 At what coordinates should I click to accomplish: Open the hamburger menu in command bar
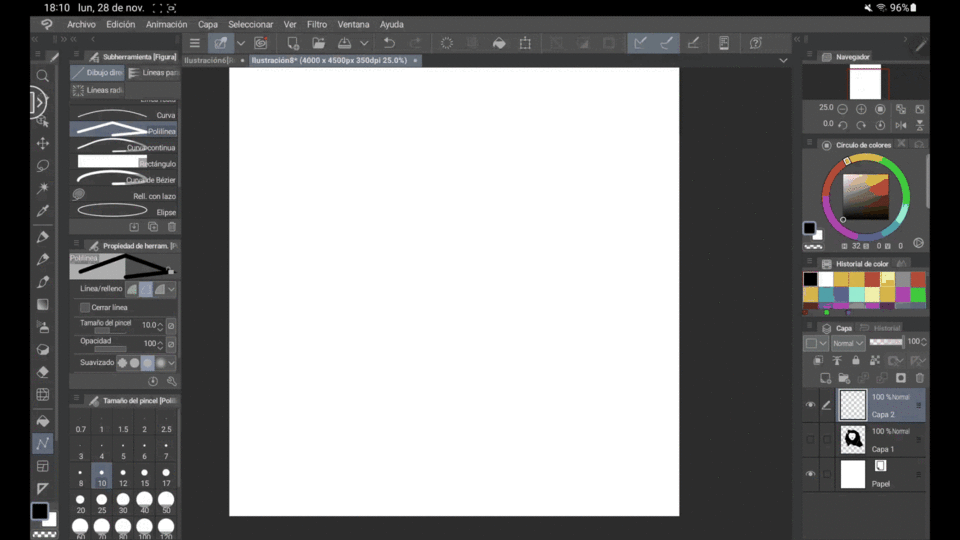tap(195, 43)
